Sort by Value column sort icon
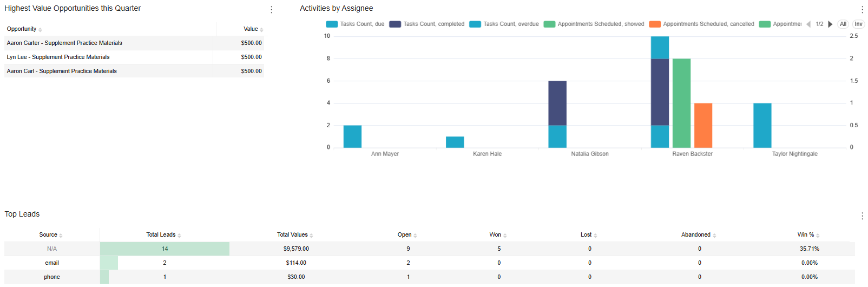868x287 pixels. (x=261, y=30)
